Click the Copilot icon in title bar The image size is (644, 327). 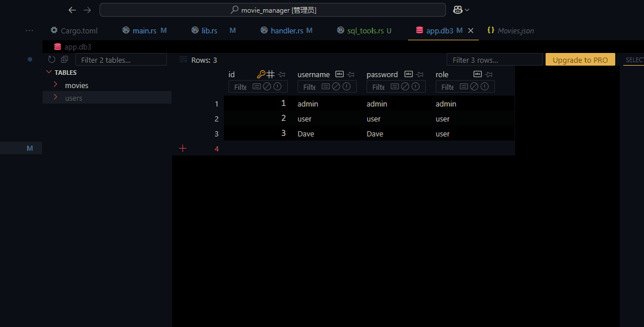tap(458, 10)
